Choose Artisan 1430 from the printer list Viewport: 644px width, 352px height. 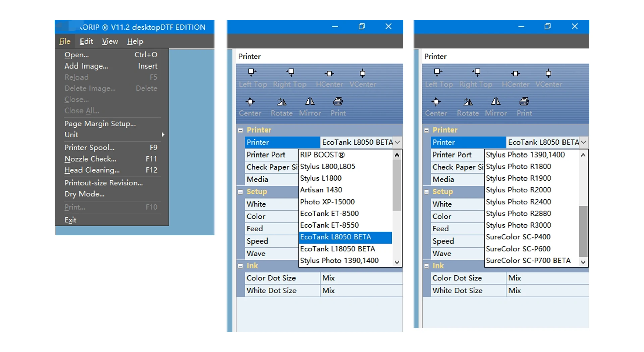point(345,190)
